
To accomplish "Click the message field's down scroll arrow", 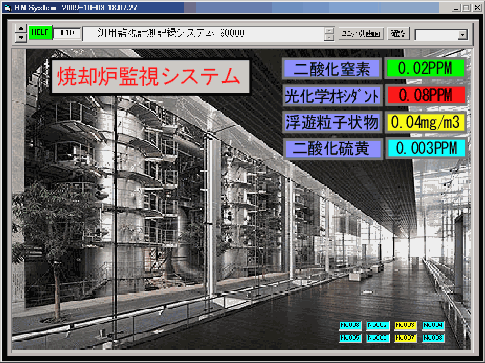I will pyautogui.click(x=329, y=37).
